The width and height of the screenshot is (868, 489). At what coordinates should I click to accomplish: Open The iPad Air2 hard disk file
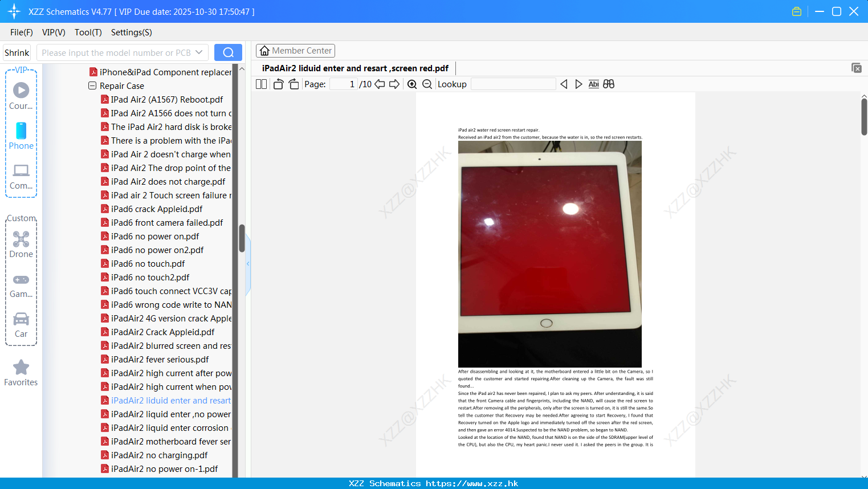[x=166, y=127]
